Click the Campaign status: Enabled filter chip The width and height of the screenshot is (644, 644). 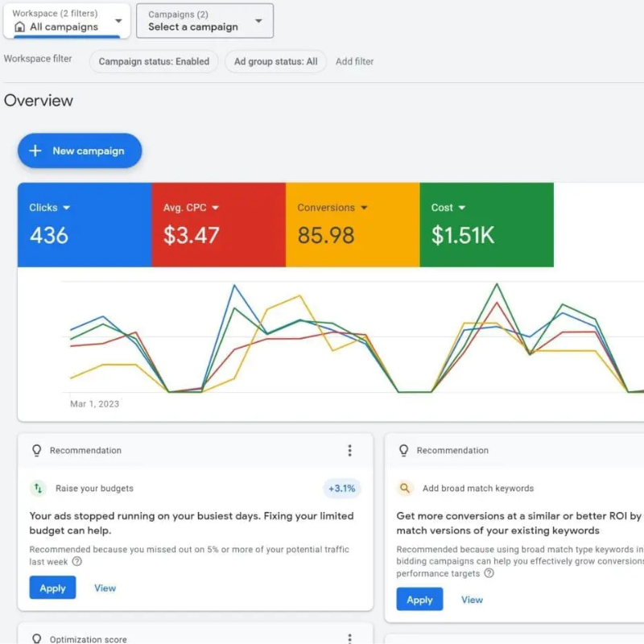[154, 61]
